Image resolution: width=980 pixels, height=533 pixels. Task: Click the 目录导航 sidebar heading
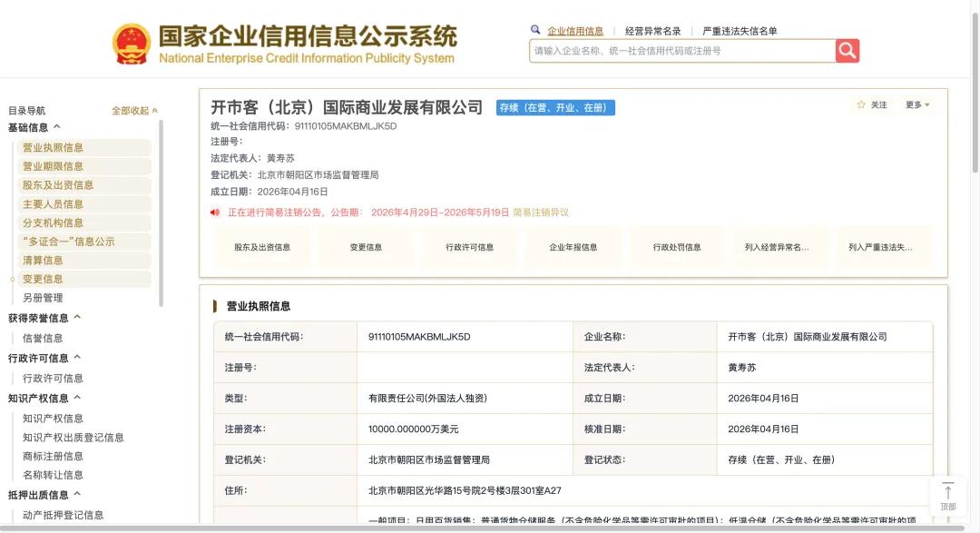click(26, 111)
